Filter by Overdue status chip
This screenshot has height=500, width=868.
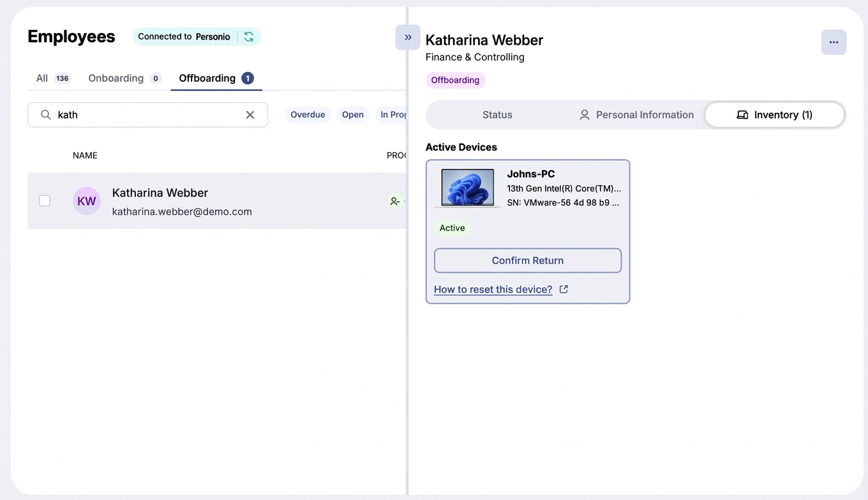click(x=308, y=115)
